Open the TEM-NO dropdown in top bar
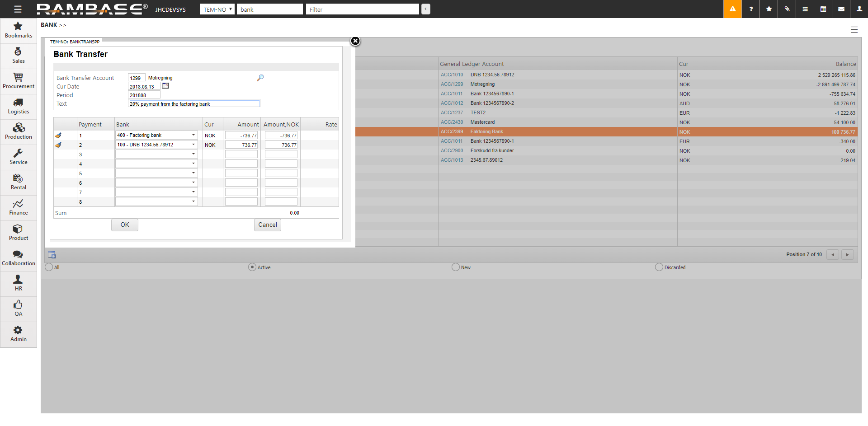This screenshot has width=868, height=426. coord(217,9)
